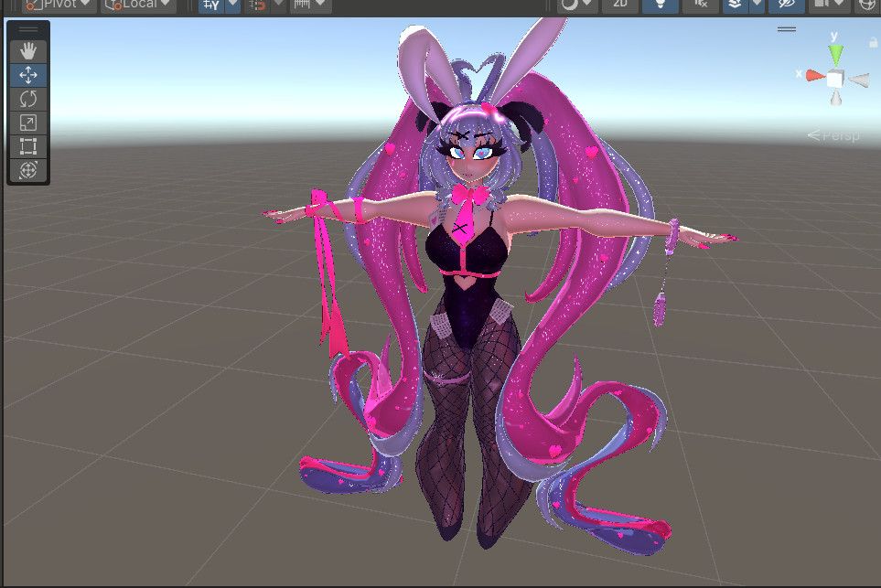Select the Scale tool
Viewport: 881px width, 588px height.
click(28, 123)
